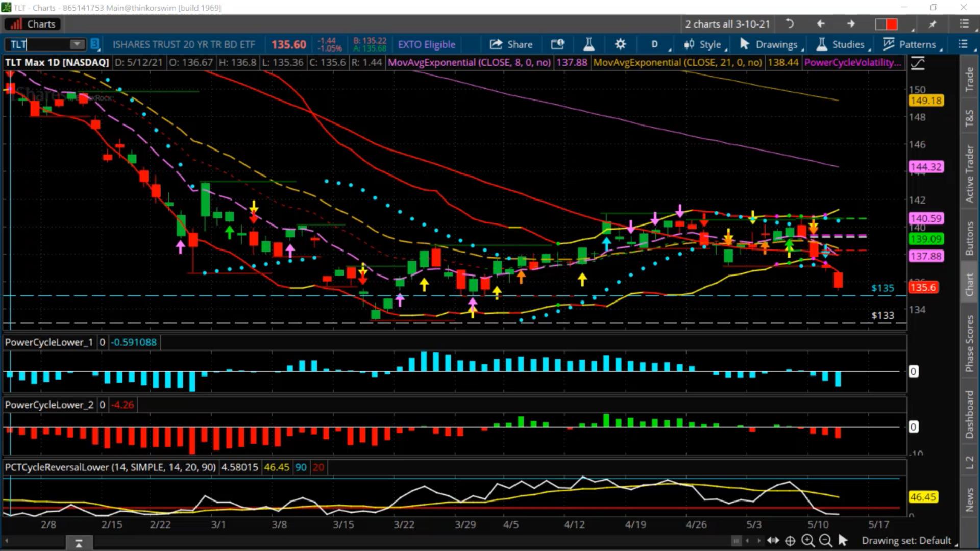Click the zoom in magnifier icon
Screen dimensions: 980x551
[807, 540]
